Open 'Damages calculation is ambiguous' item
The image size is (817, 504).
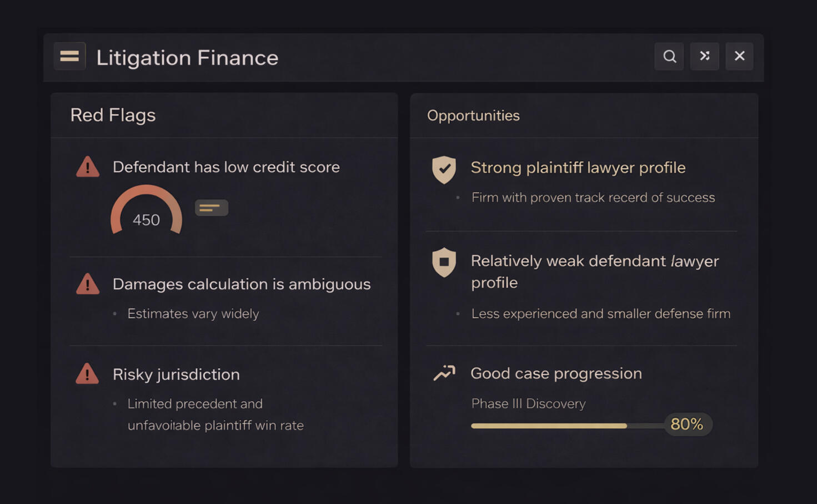coord(241,284)
